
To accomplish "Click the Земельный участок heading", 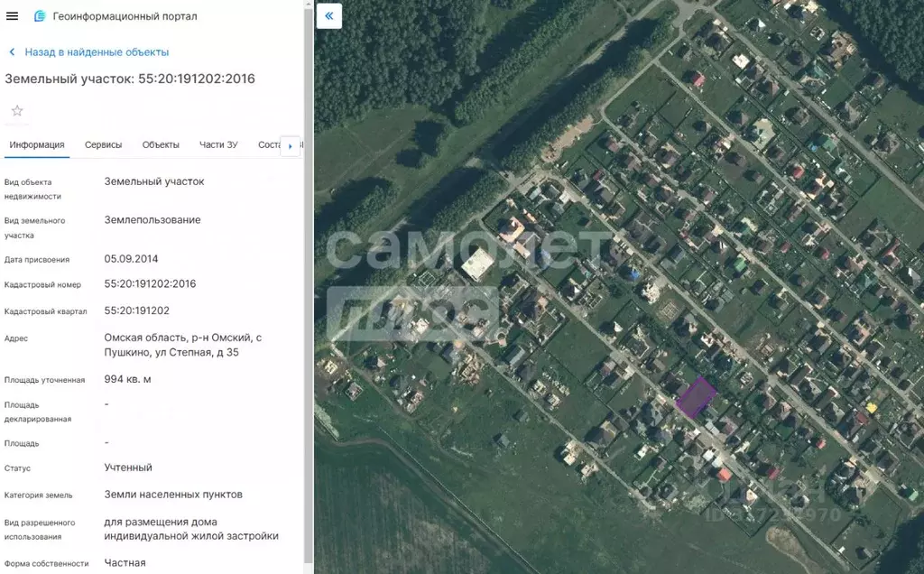I will click(130, 79).
